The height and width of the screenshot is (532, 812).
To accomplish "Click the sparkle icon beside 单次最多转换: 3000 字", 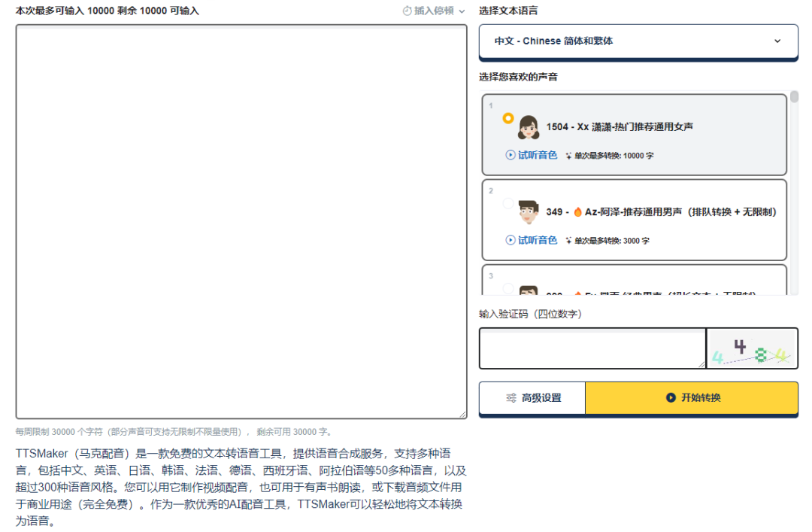I will point(568,241).
